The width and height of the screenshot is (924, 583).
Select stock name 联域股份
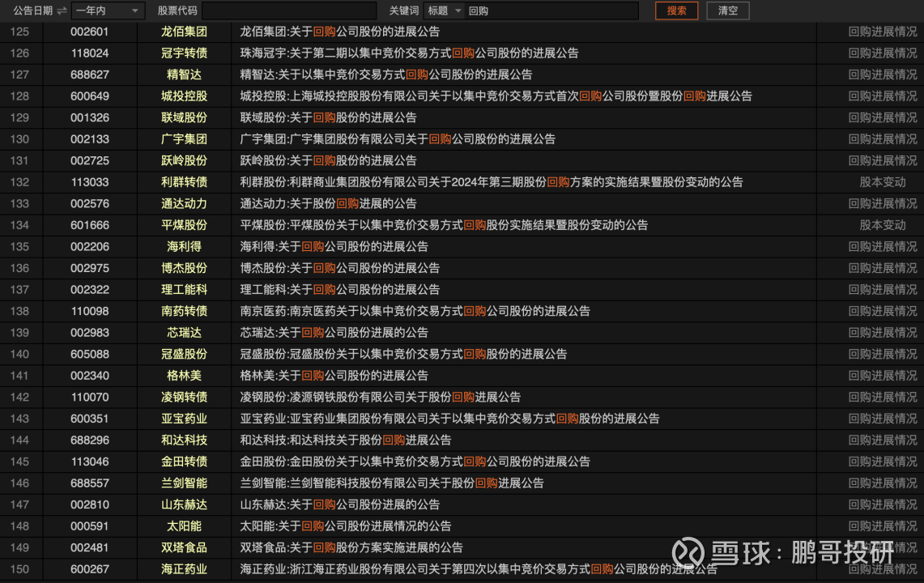(x=184, y=118)
